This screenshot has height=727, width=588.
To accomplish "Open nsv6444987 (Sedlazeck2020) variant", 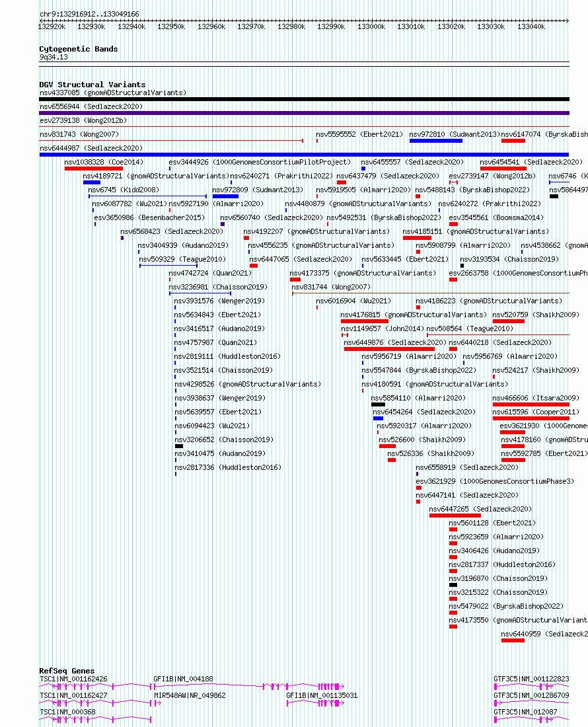I will tap(91, 148).
